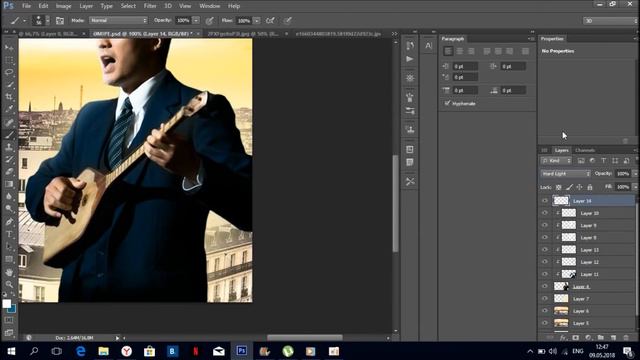Image resolution: width=640 pixels, height=360 pixels.
Task: Add a layer style with fx icon
Action: (563, 338)
